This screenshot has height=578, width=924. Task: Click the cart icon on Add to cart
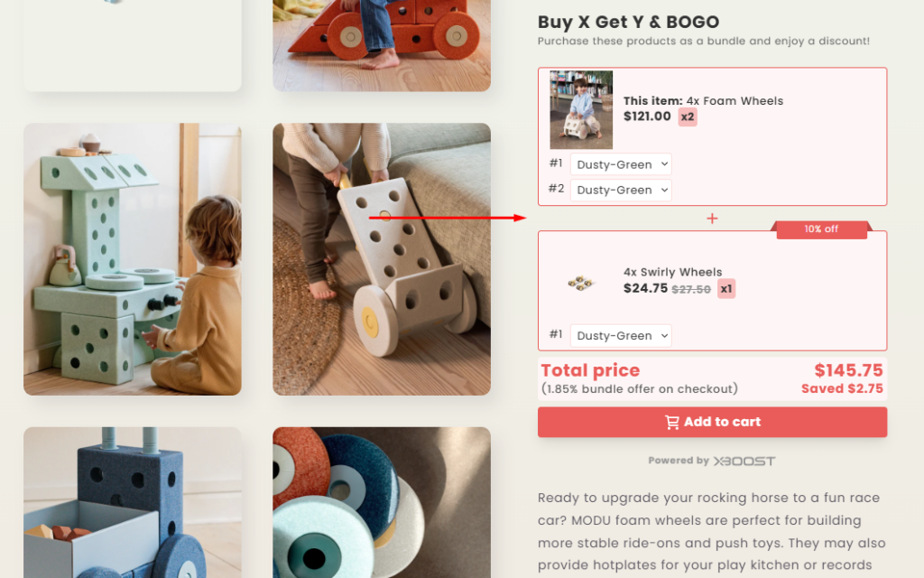(672, 423)
